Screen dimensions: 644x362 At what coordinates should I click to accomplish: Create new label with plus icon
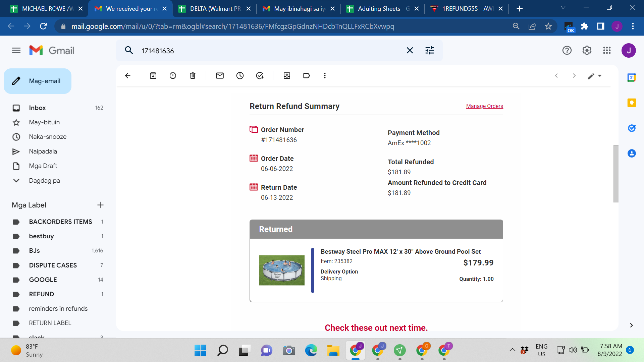tap(100, 205)
